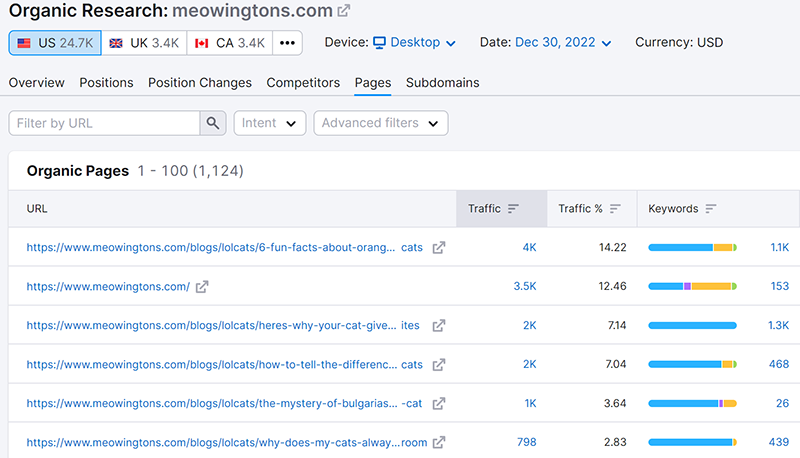Click the 798 traffic value
Image resolution: width=800 pixels, height=458 pixels.
click(x=527, y=442)
